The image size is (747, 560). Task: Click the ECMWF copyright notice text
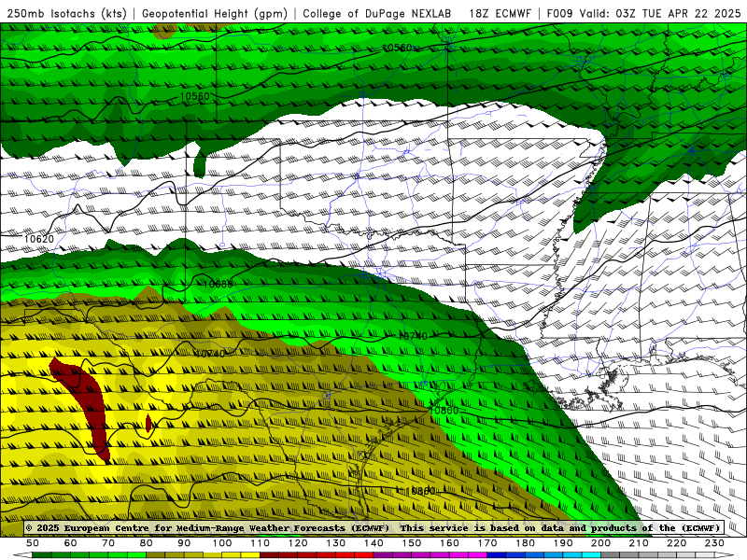click(373, 527)
